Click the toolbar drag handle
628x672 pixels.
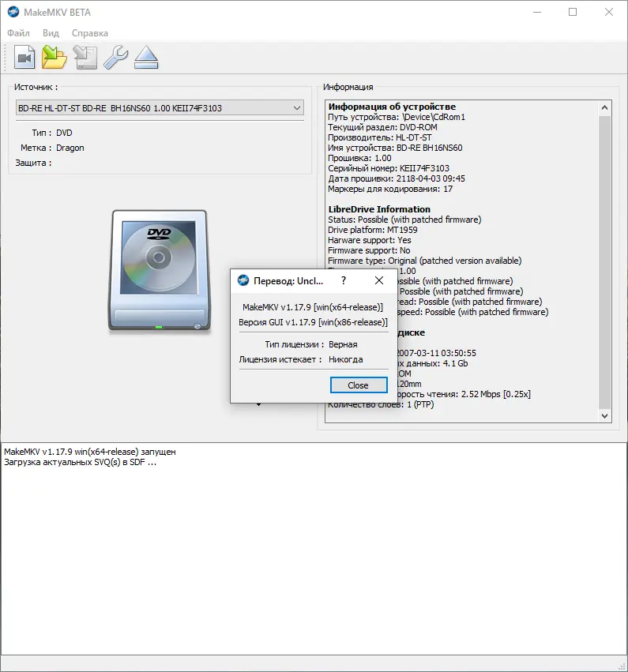click(x=5, y=58)
